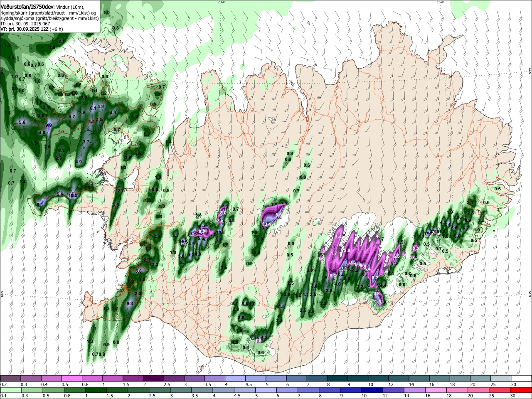Screen dimensions: 532x399
Task: Click the 20W longitude label
Action: pyautogui.click(x=221, y=2)
